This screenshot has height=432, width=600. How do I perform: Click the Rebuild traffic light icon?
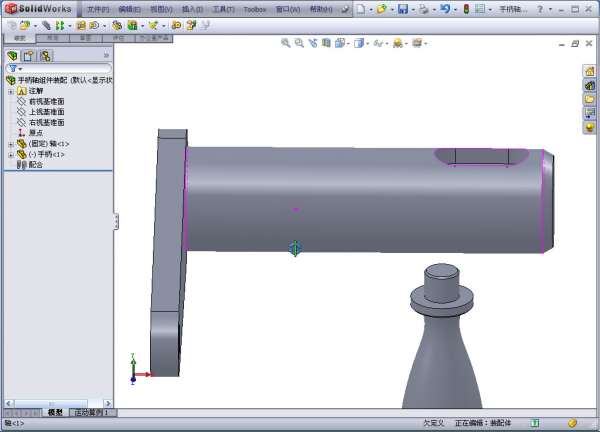click(x=466, y=9)
